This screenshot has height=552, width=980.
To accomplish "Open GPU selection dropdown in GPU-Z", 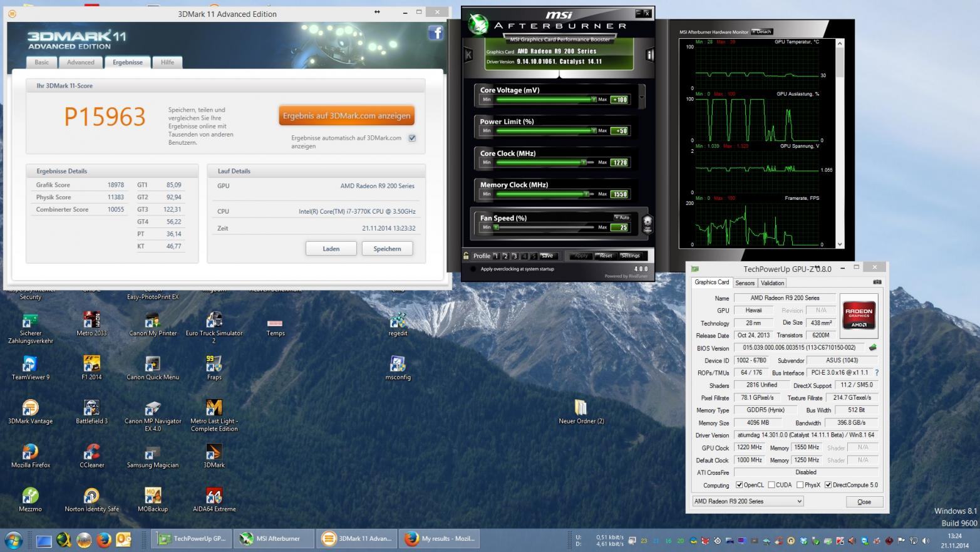I will pos(748,501).
